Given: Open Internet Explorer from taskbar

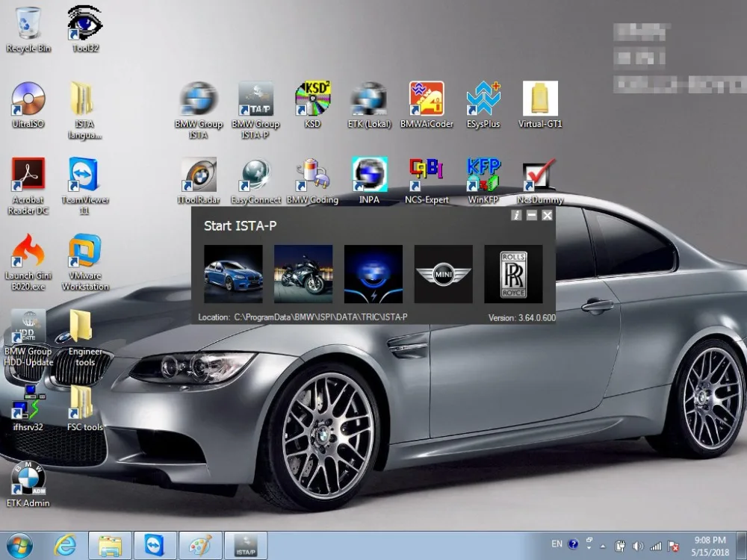Looking at the screenshot, I should (x=64, y=545).
